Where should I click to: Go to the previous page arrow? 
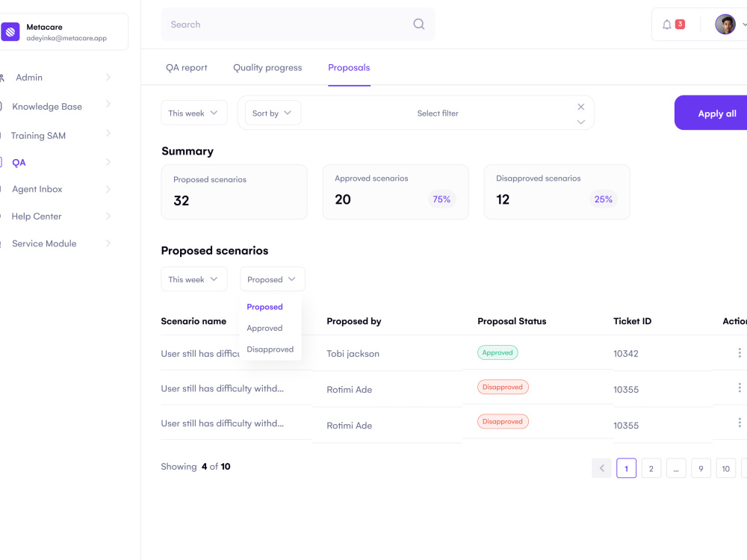601,468
